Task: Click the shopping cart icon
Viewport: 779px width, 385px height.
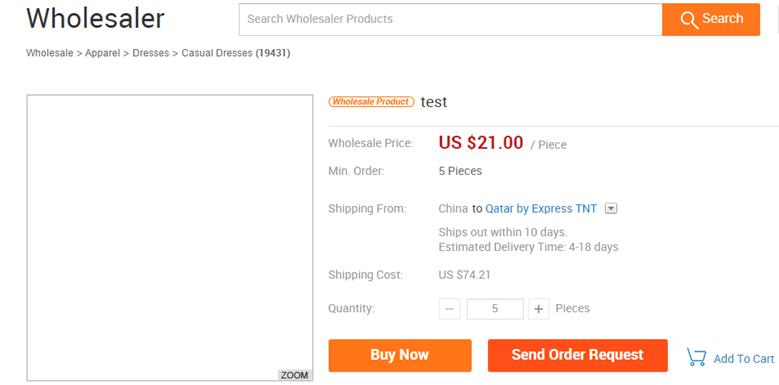Action: point(697,357)
